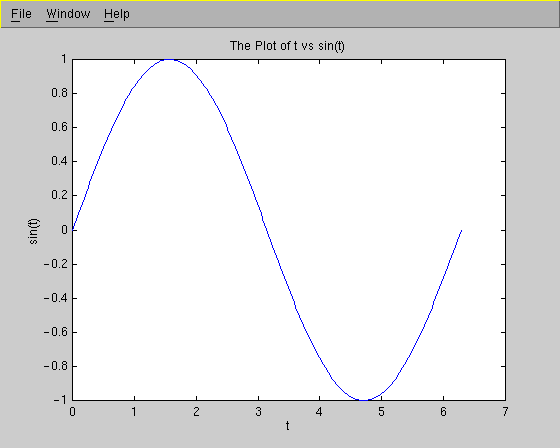Click the sin(t) y-axis label
The image size is (560, 448).
[33, 232]
